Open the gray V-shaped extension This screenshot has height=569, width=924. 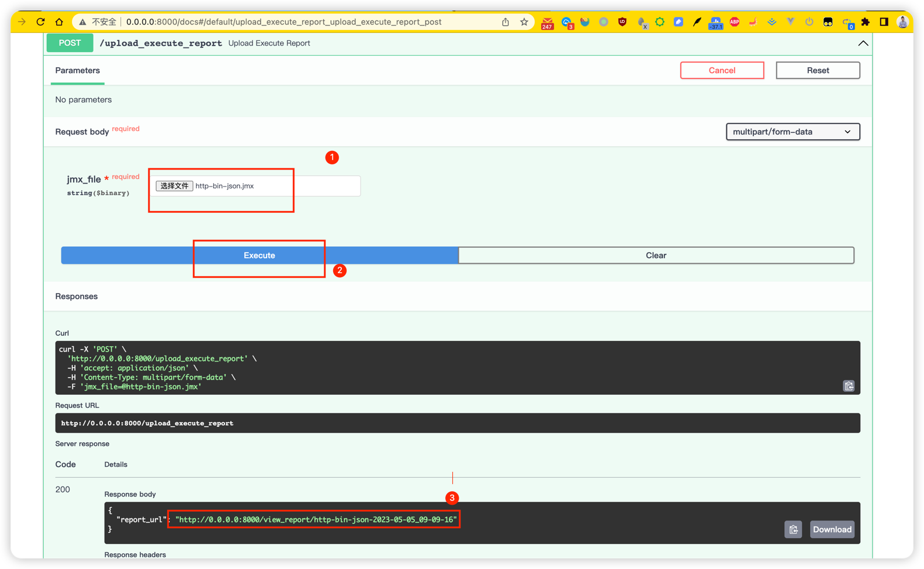coord(791,22)
